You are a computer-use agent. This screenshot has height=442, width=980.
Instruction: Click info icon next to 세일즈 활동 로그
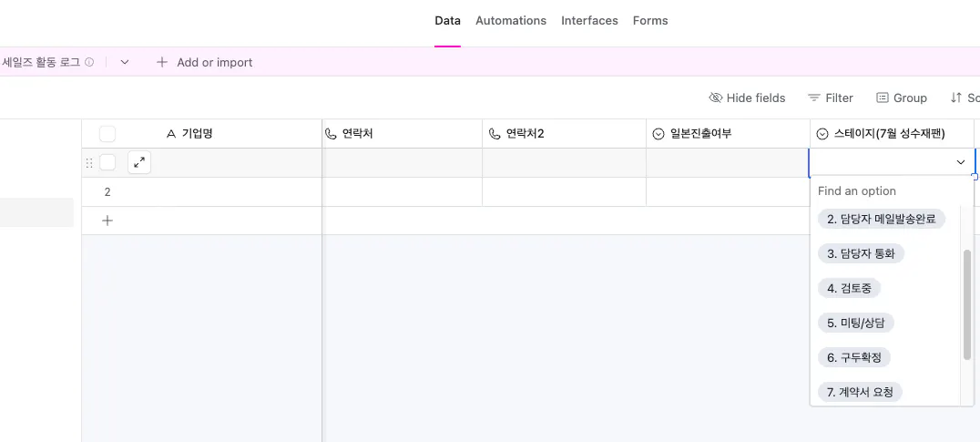[89, 62]
